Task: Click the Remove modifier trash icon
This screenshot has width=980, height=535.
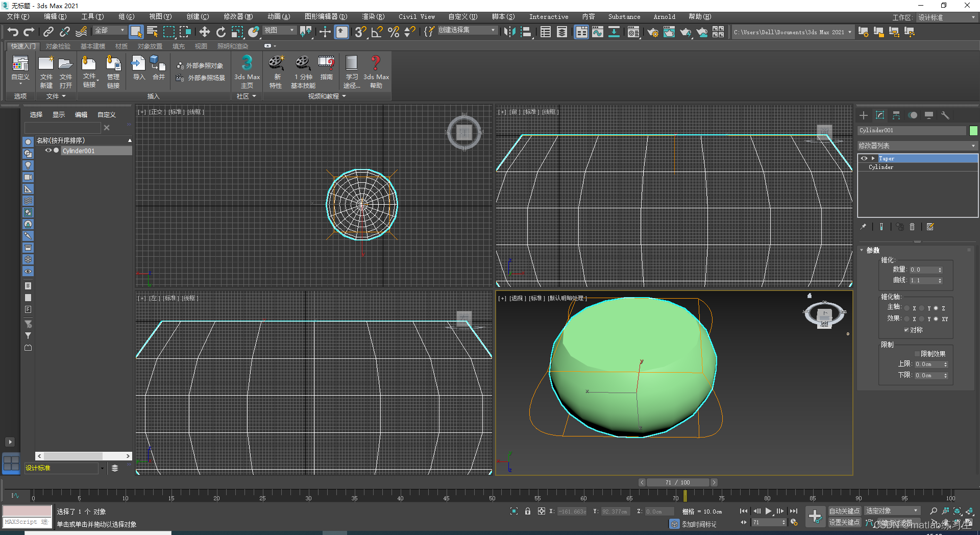Action: click(x=912, y=227)
